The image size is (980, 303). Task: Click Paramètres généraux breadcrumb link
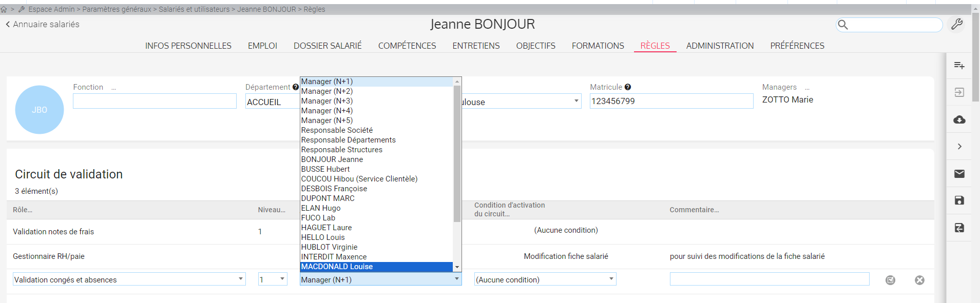(117, 9)
